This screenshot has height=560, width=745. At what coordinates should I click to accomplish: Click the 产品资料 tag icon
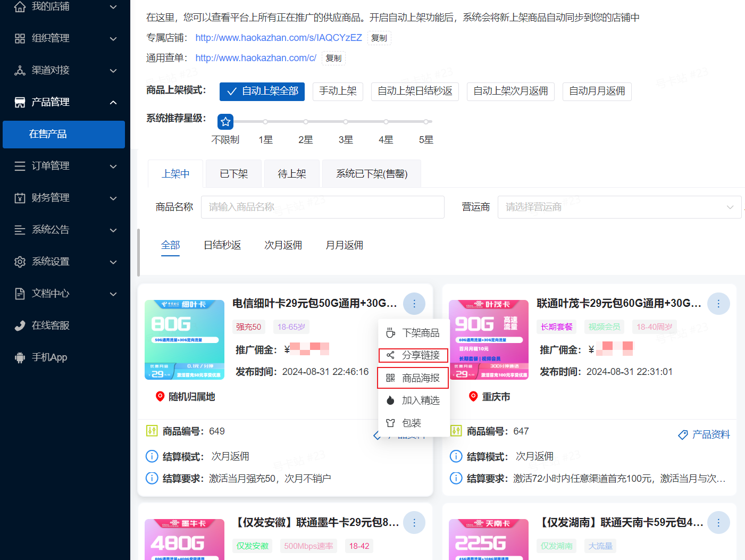[x=683, y=435]
